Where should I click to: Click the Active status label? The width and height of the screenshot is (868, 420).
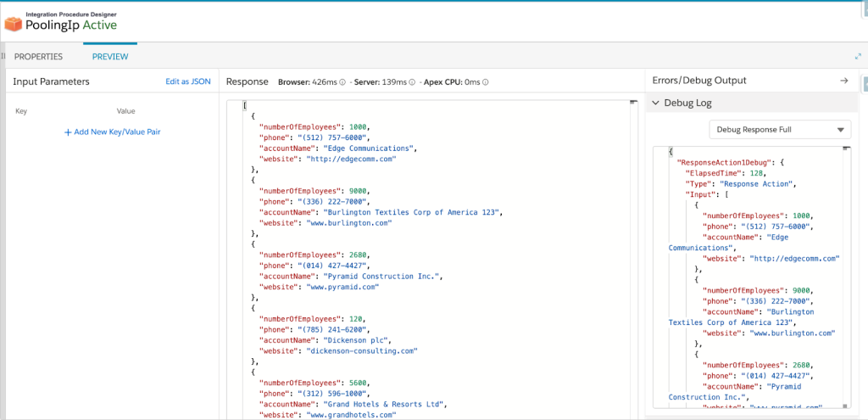[100, 25]
